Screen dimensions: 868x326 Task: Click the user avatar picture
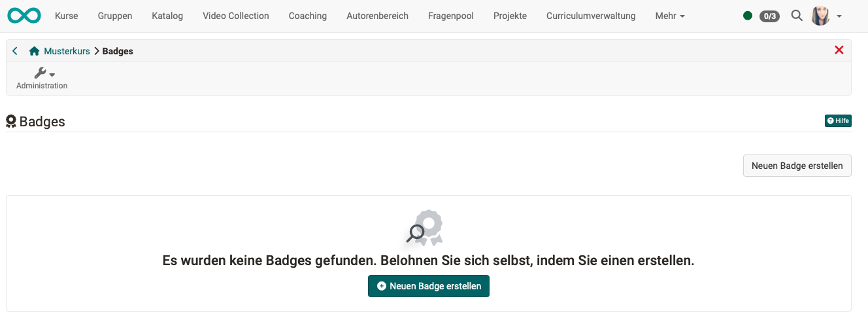(820, 16)
